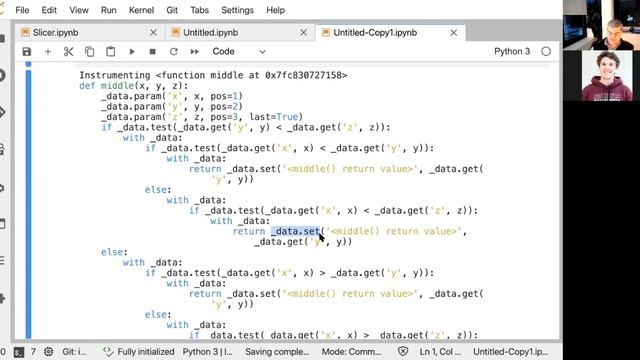The width and height of the screenshot is (640, 360).
Task: Interrupt the kernel with the stop icon
Action: click(153, 52)
